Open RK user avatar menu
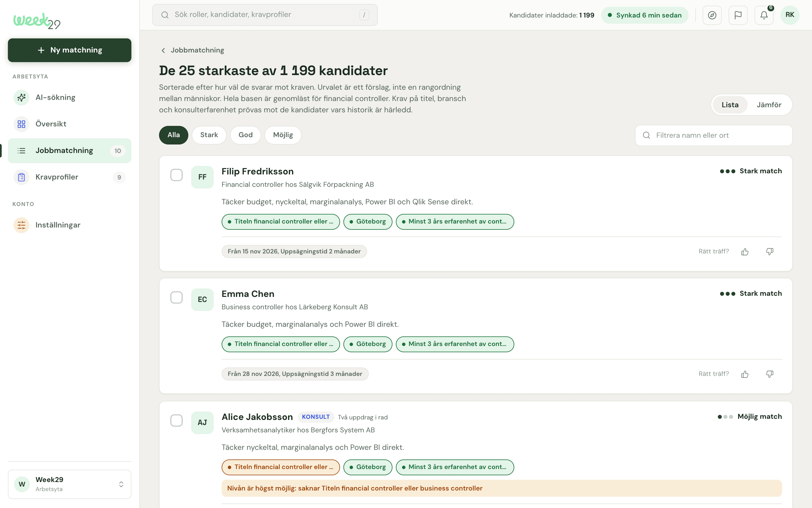The height and width of the screenshot is (508, 812). pyautogui.click(x=789, y=15)
